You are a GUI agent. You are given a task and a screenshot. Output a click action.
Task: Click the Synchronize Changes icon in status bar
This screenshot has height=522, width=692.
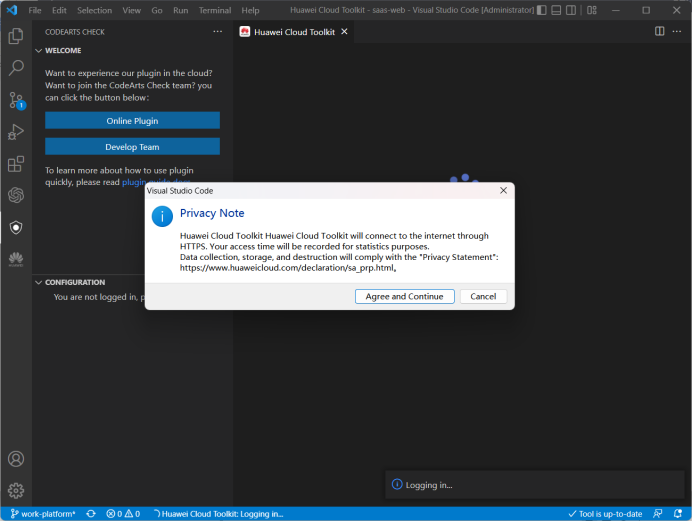coord(91,514)
